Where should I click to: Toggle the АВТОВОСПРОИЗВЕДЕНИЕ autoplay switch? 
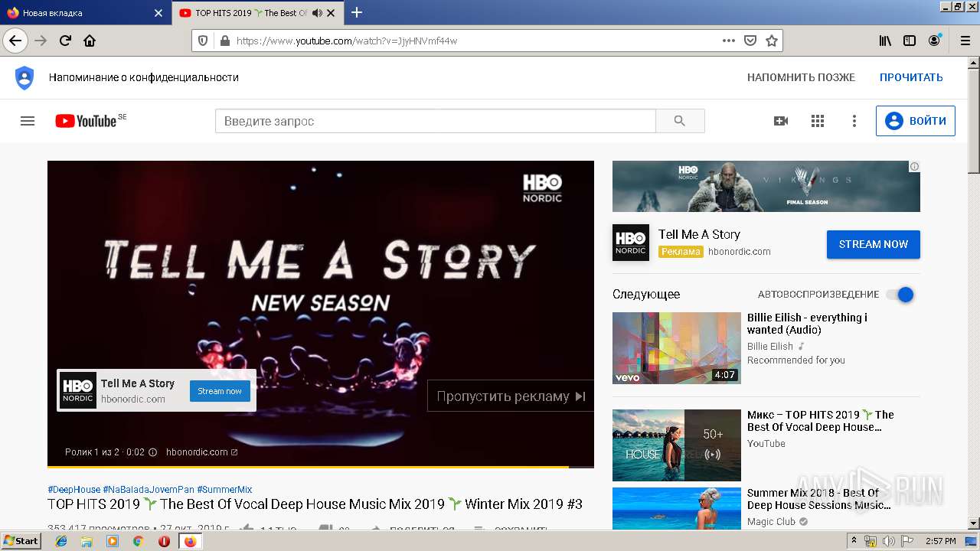click(x=900, y=295)
